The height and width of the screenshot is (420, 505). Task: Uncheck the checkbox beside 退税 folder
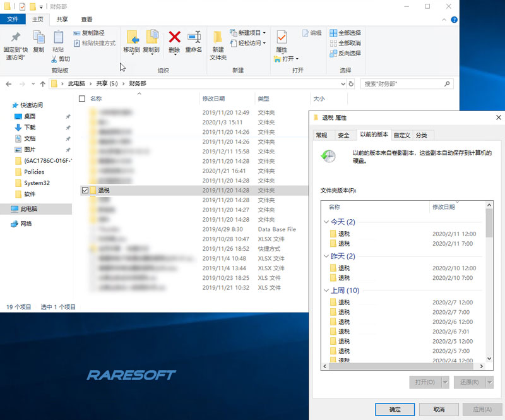(x=85, y=190)
